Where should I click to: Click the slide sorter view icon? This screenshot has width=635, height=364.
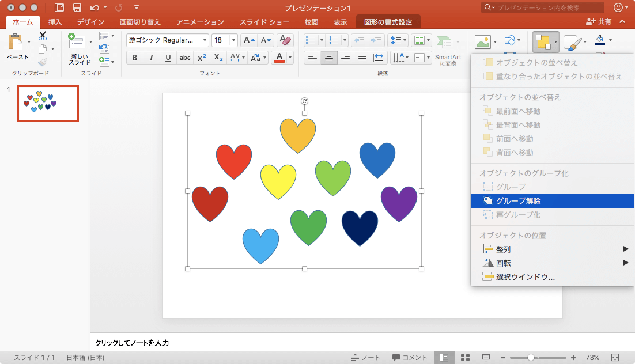[465, 358]
